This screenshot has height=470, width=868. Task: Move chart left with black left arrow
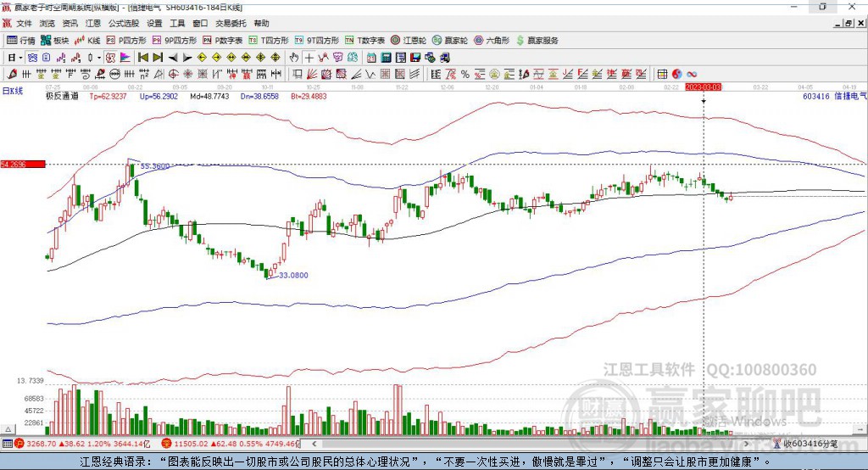(173, 58)
